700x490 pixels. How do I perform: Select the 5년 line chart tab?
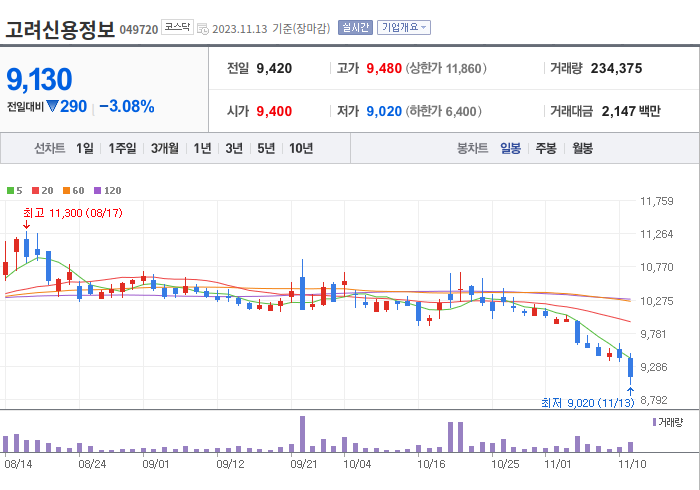[x=266, y=148]
